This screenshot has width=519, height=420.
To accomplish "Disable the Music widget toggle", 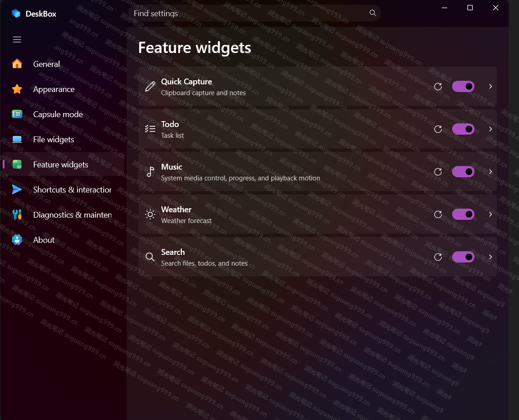I will pos(463,172).
